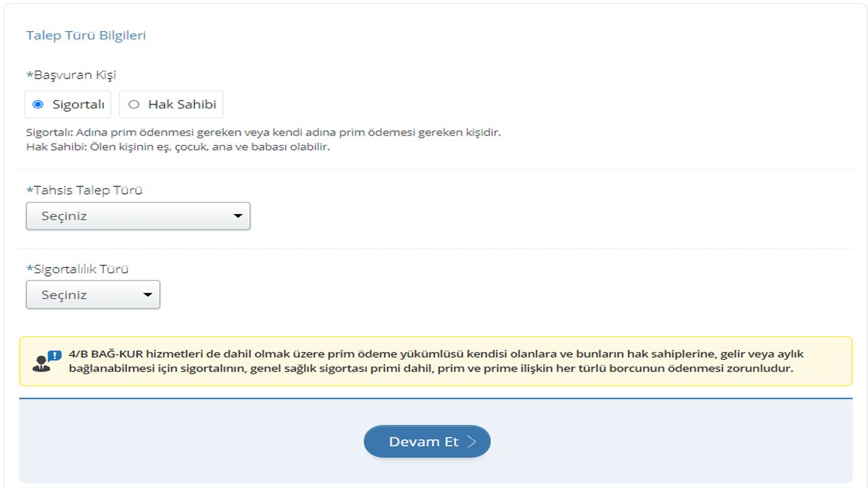Viewport: 868px width, 488px height.
Task: Click the Devam Et button
Action: [427, 442]
